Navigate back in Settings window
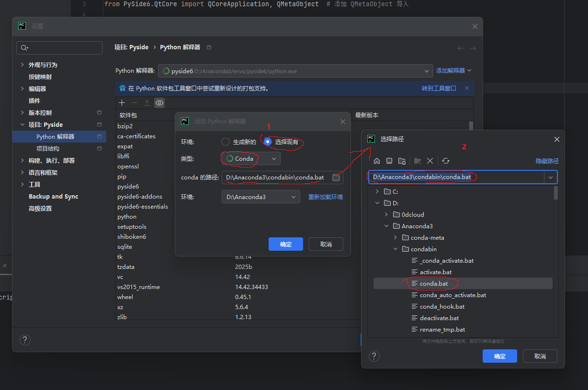Image resolution: width=588 pixels, height=390 pixels. tap(461, 48)
